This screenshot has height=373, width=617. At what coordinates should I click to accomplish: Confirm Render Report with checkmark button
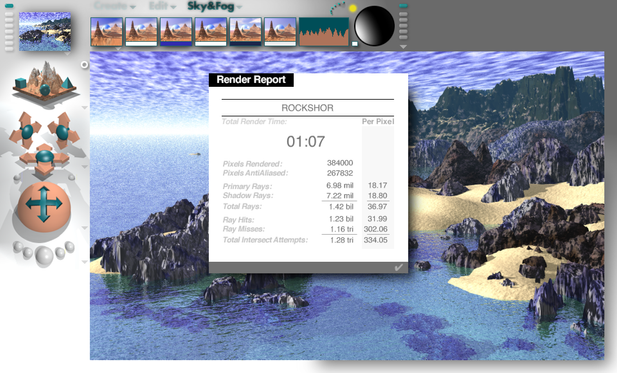click(399, 268)
